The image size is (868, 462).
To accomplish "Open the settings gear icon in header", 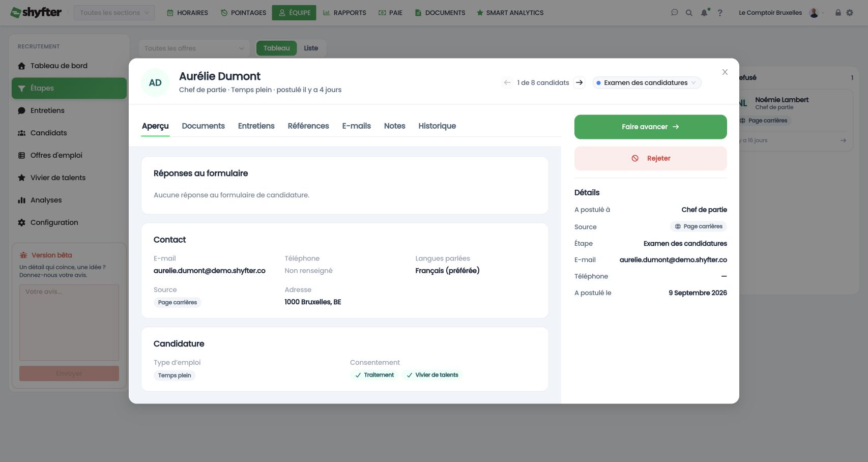I will point(850,13).
